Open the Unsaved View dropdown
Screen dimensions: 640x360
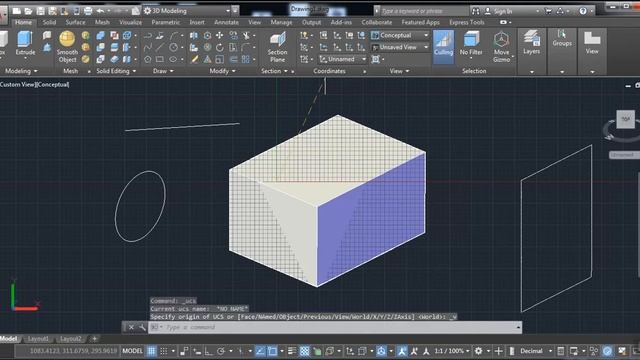[400, 47]
